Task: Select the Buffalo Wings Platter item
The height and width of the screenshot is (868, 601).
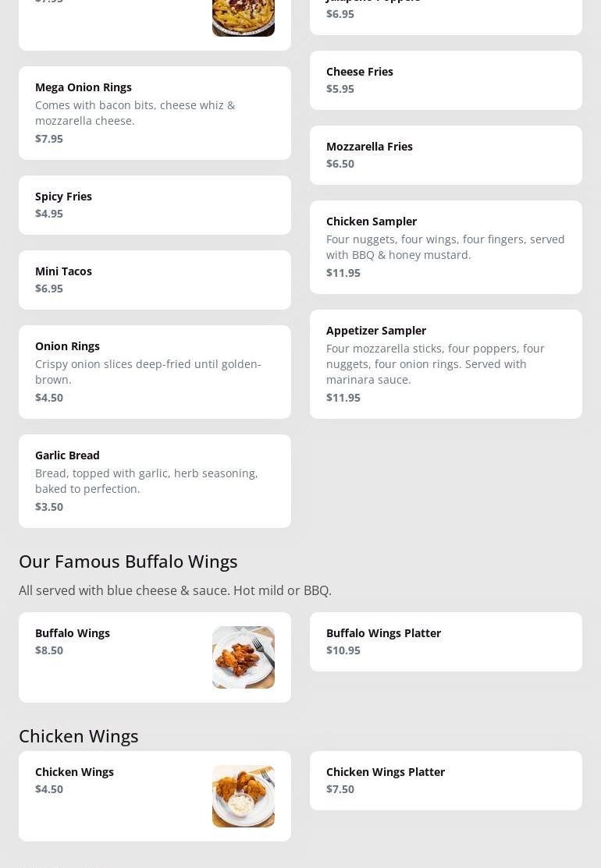Action: pos(446,642)
